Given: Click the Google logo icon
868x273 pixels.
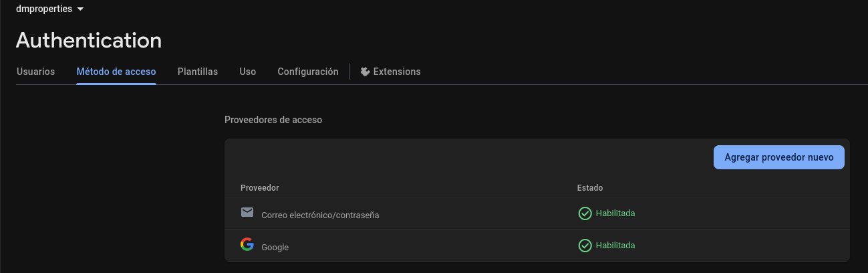Looking at the screenshot, I should coord(247,245).
